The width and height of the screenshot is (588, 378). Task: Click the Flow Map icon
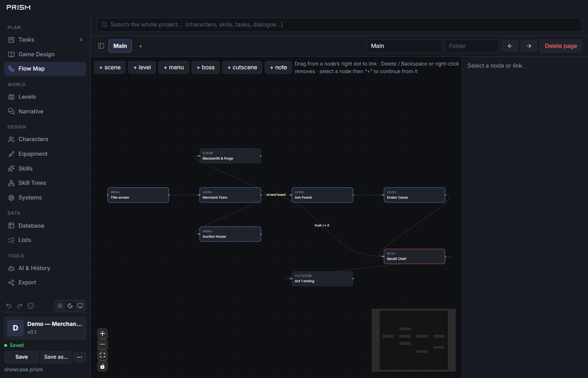click(x=11, y=68)
